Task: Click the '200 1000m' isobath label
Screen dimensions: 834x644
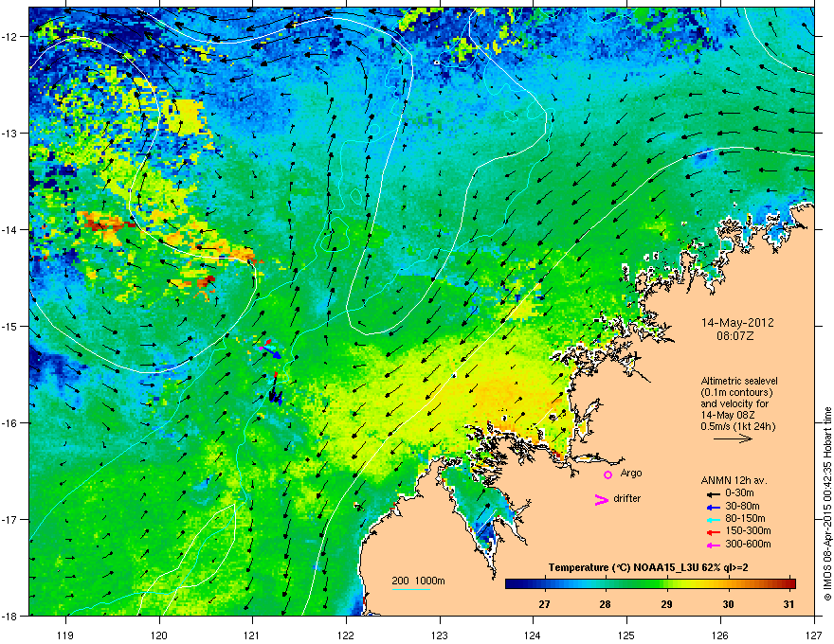Action: pos(419,581)
